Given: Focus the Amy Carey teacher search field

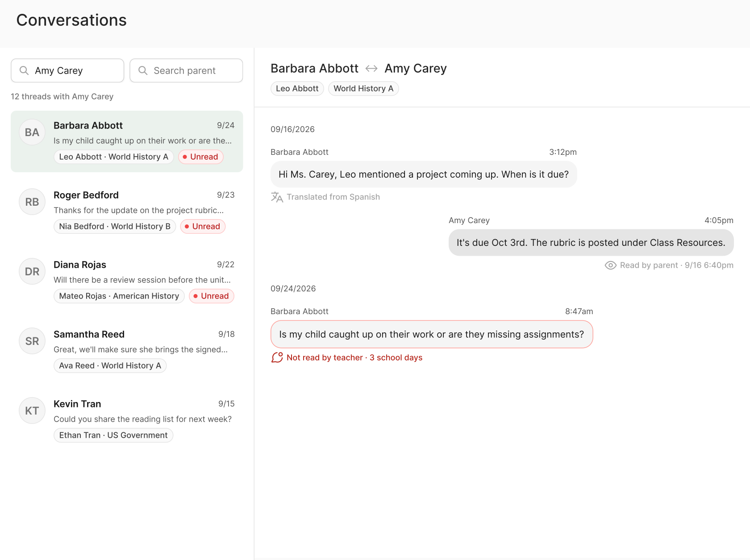Looking at the screenshot, I should pos(67,71).
